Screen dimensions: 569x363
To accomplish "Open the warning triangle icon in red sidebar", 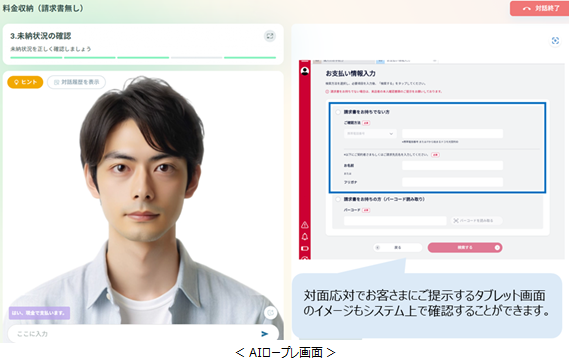I will (305, 225).
